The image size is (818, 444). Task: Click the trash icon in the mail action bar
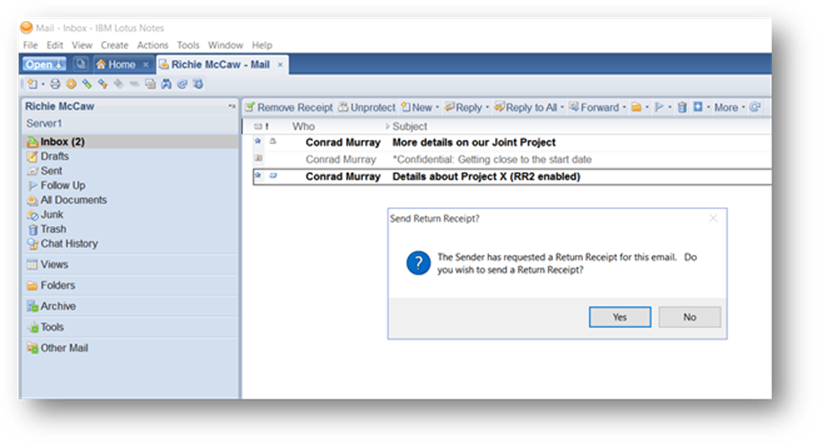682,107
